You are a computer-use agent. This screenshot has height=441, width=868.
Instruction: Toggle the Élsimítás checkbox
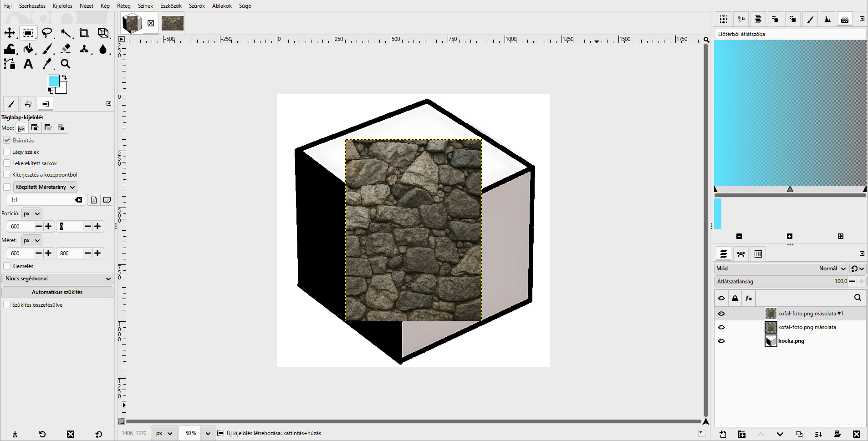coord(7,140)
